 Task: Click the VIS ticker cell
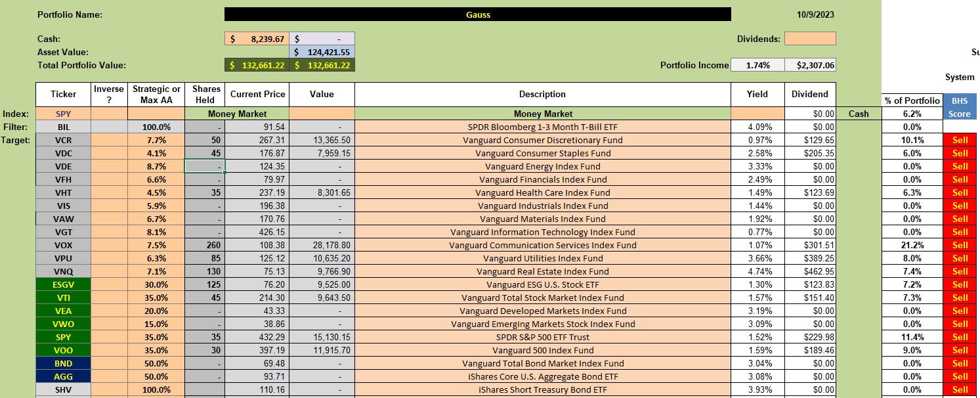64,206
